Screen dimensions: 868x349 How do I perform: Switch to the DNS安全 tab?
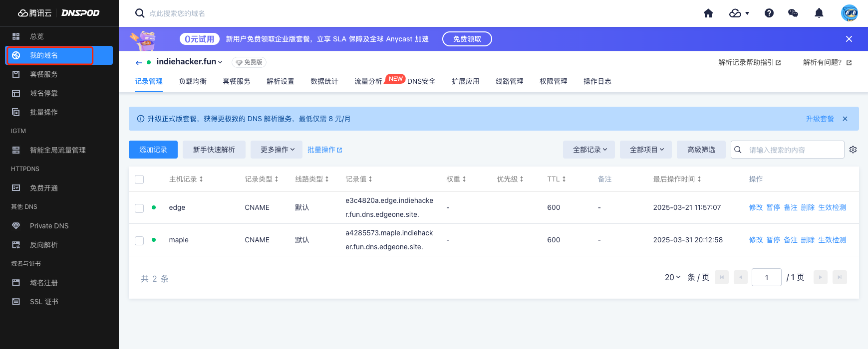click(x=421, y=81)
